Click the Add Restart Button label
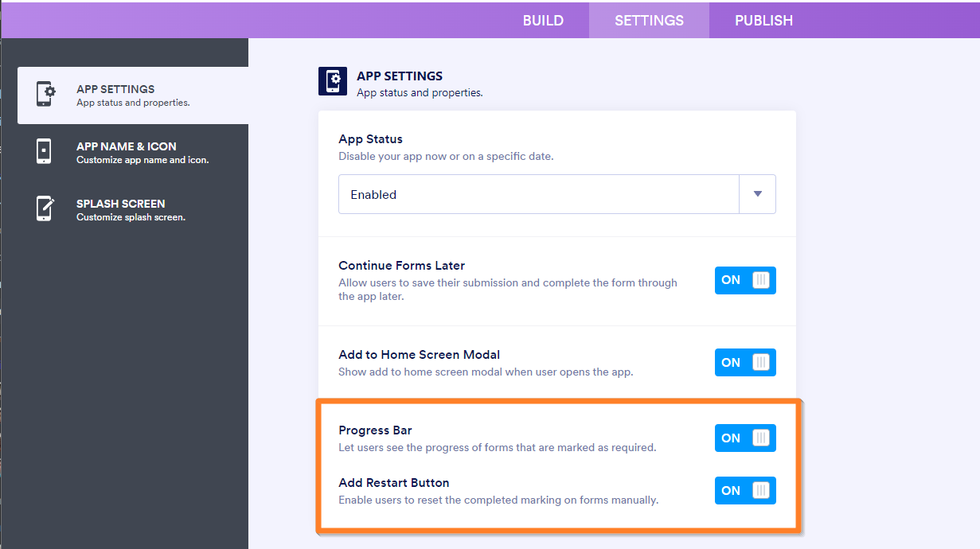The height and width of the screenshot is (549, 980). point(393,483)
